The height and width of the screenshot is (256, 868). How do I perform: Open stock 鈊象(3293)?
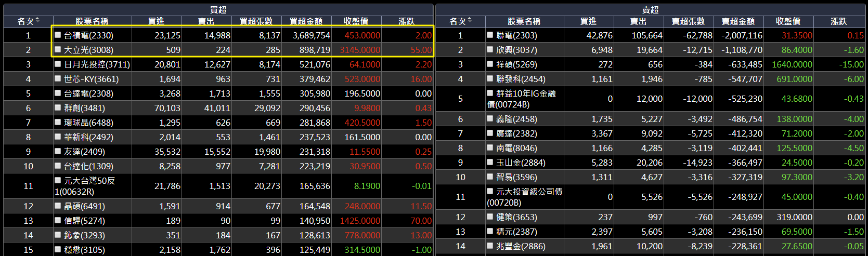84,235
